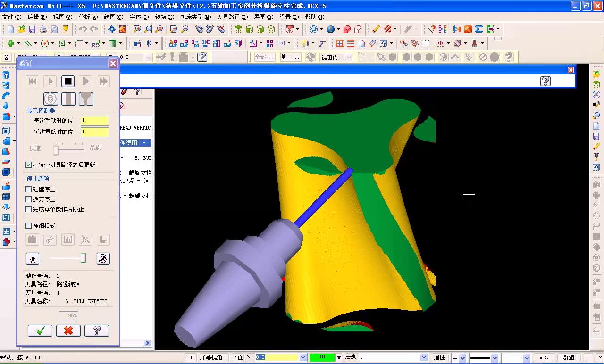Adjust verification run speed slider
The width and height of the screenshot is (604, 364).
click(83, 258)
